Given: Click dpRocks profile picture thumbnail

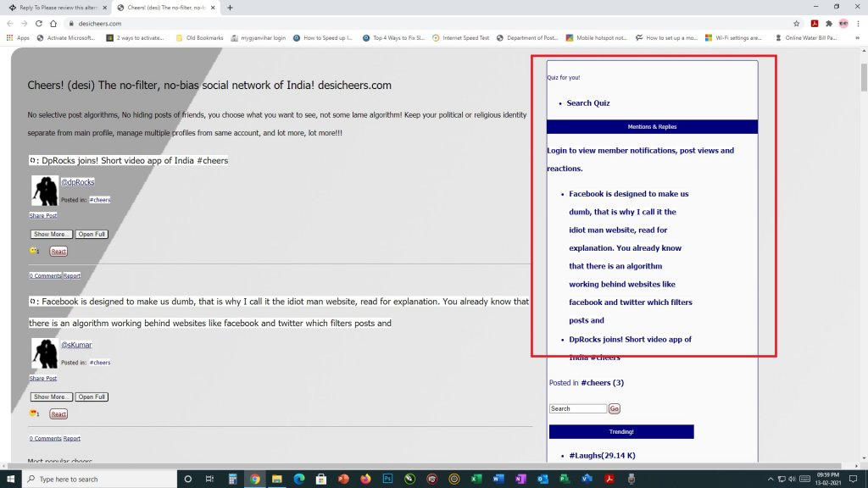Looking at the screenshot, I should pos(44,191).
